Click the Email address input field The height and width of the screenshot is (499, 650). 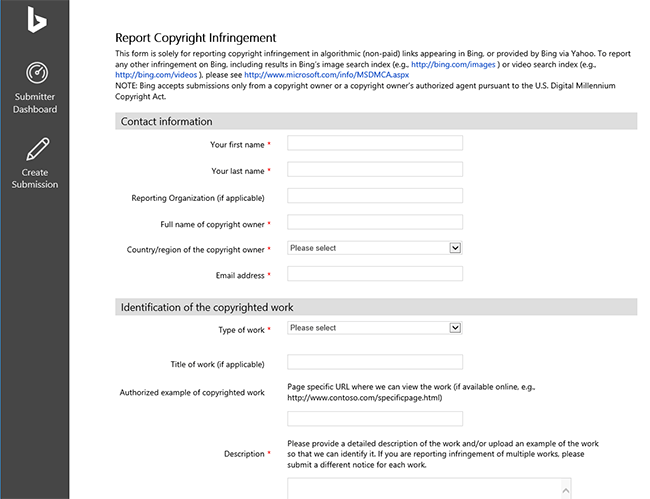click(x=375, y=274)
